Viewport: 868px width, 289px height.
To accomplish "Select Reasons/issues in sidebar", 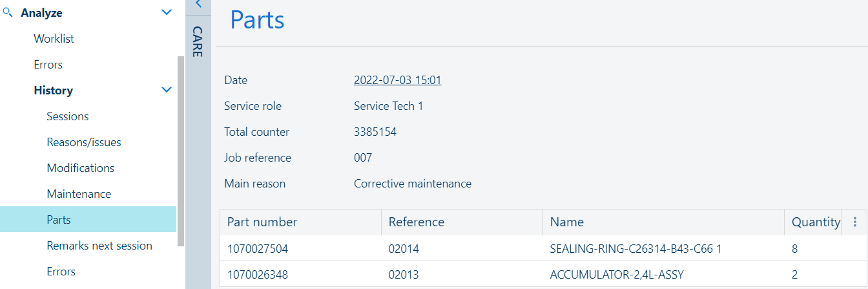I will coord(83,142).
